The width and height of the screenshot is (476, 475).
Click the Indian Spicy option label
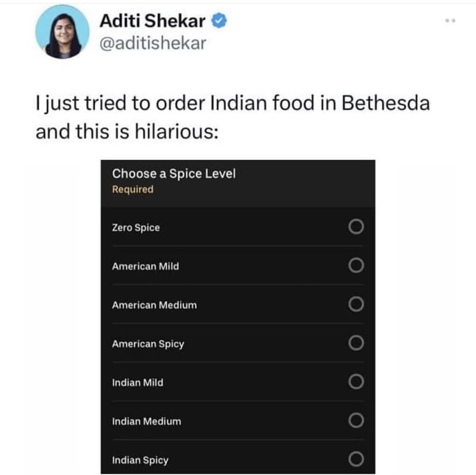point(140,461)
